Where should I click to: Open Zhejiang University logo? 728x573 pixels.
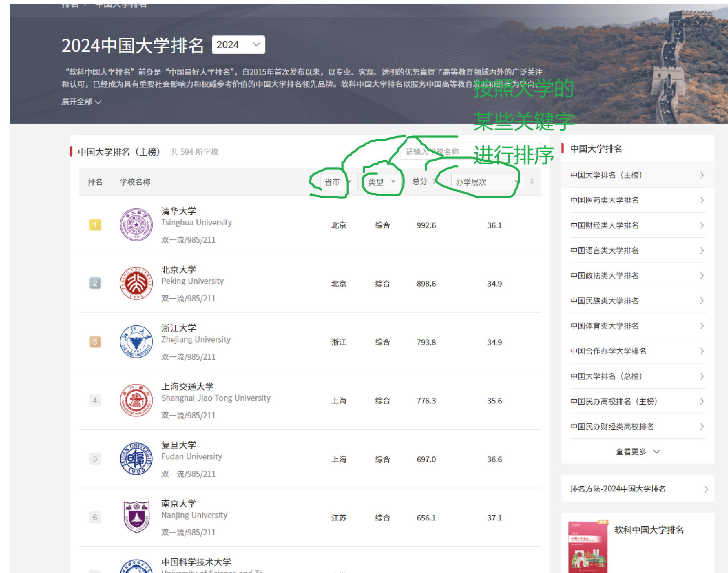pyautogui.click(x=136, y=342)
